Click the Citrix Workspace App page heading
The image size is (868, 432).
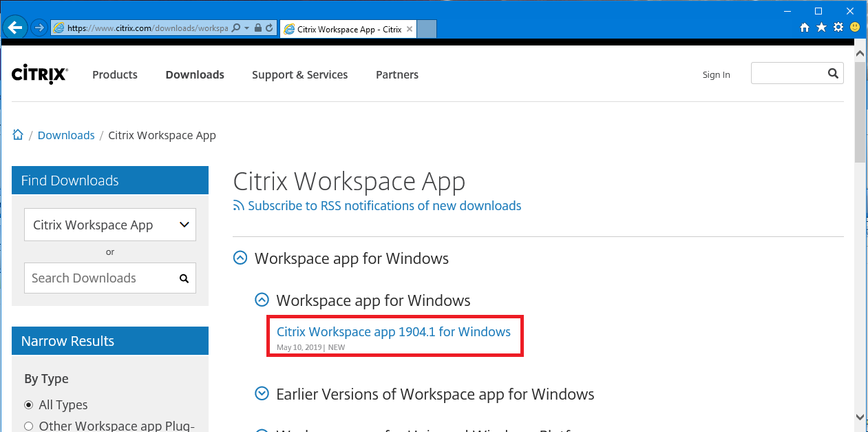pos(350,181)
